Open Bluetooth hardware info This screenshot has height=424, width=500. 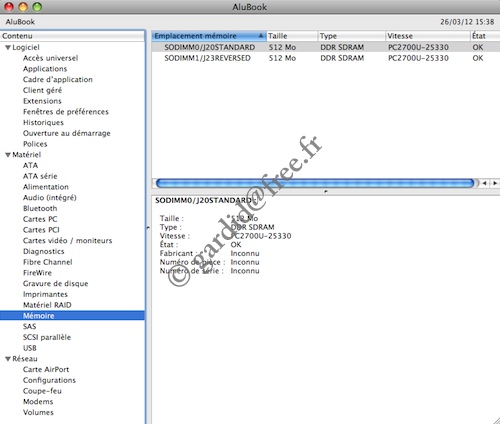click(x=40, y=209)
